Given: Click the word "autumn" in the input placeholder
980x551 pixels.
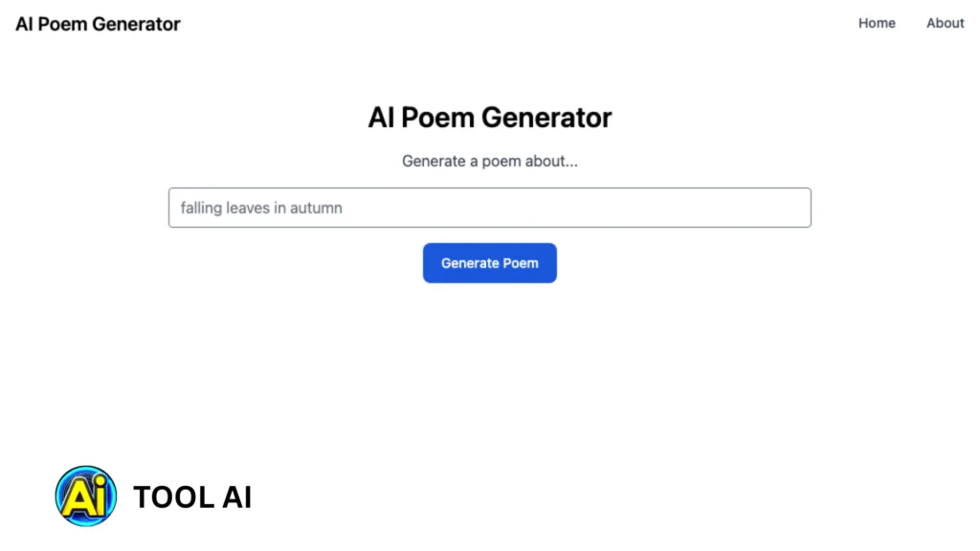Looking at the screenshot, I should 316,208.
